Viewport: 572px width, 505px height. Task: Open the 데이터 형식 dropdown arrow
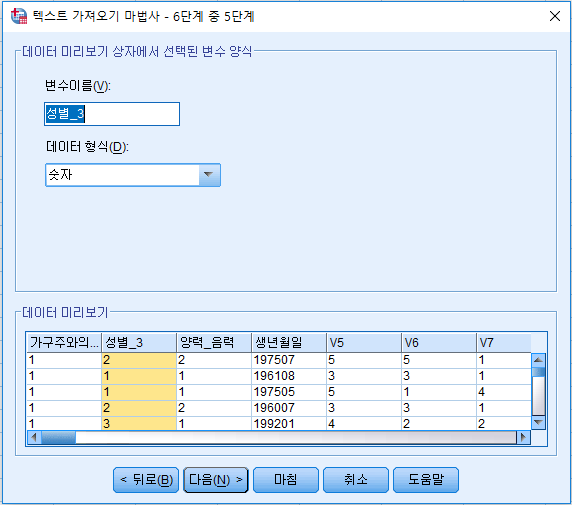209,175
